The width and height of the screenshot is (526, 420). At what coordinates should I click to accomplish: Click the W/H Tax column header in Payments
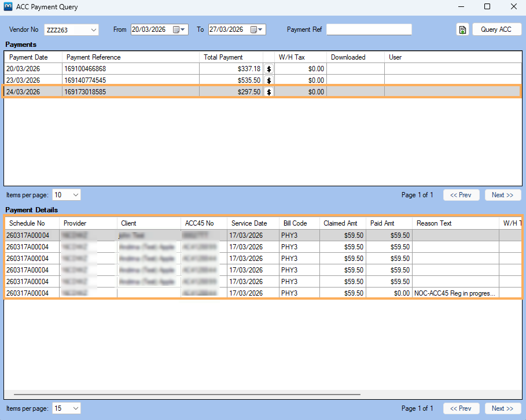click(x=300, y=57)
